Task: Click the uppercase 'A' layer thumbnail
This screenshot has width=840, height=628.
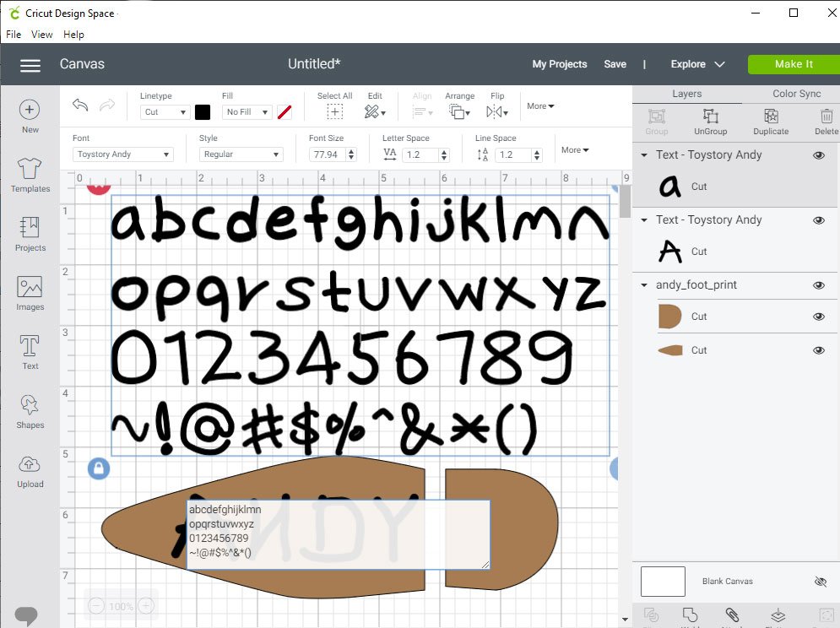Action: (669, 252)
